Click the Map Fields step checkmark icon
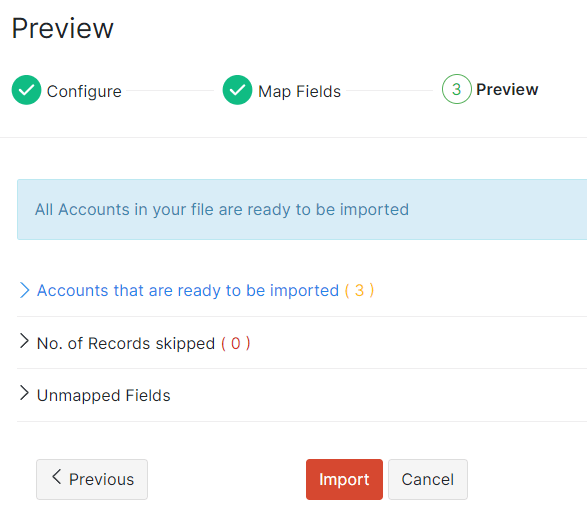587x516 pixels. point(237,90)
